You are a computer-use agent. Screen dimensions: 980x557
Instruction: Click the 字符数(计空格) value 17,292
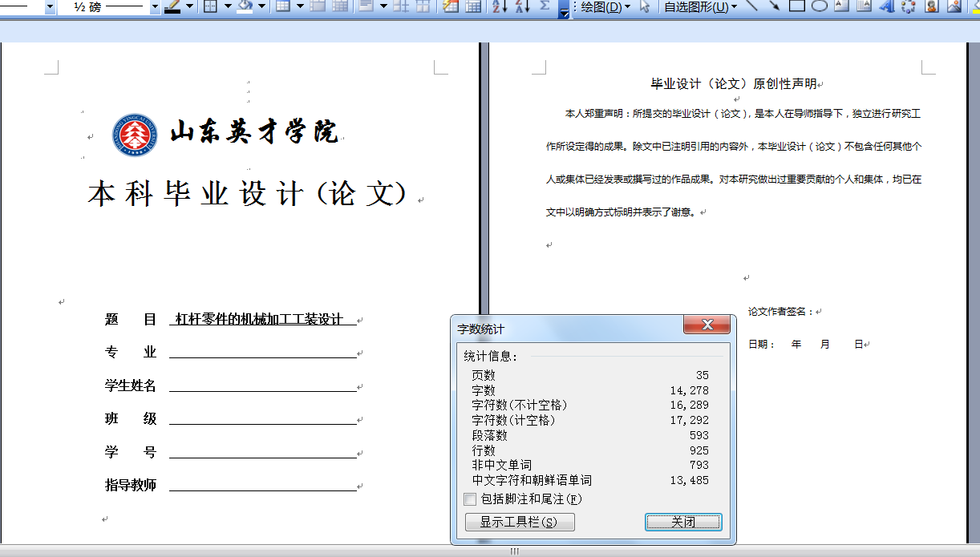(690, 420)
